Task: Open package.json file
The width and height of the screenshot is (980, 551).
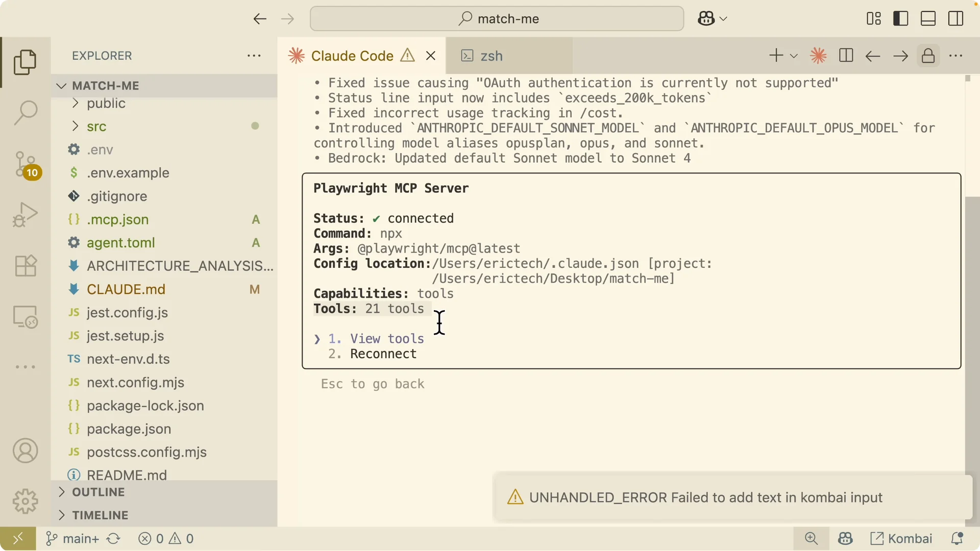Action: 164,429
